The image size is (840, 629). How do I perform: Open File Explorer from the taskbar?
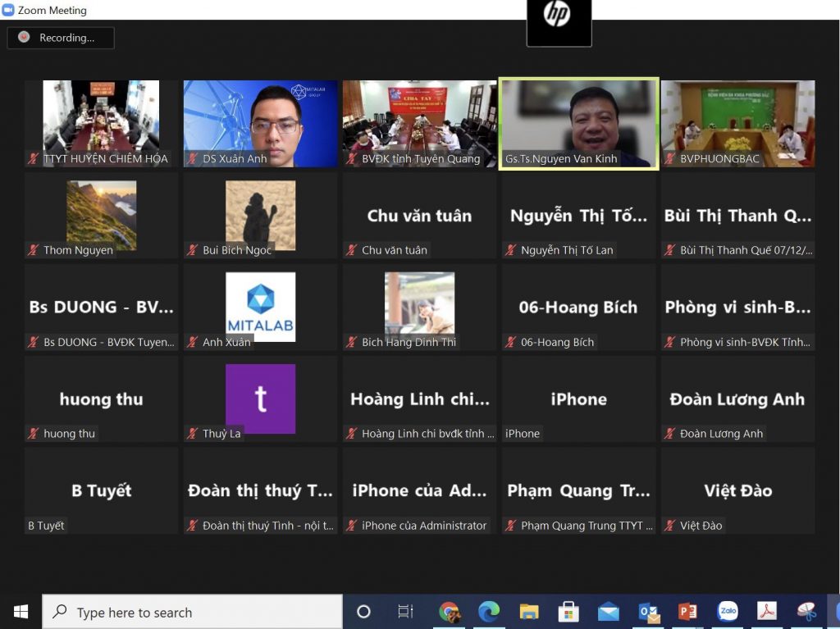529,611
